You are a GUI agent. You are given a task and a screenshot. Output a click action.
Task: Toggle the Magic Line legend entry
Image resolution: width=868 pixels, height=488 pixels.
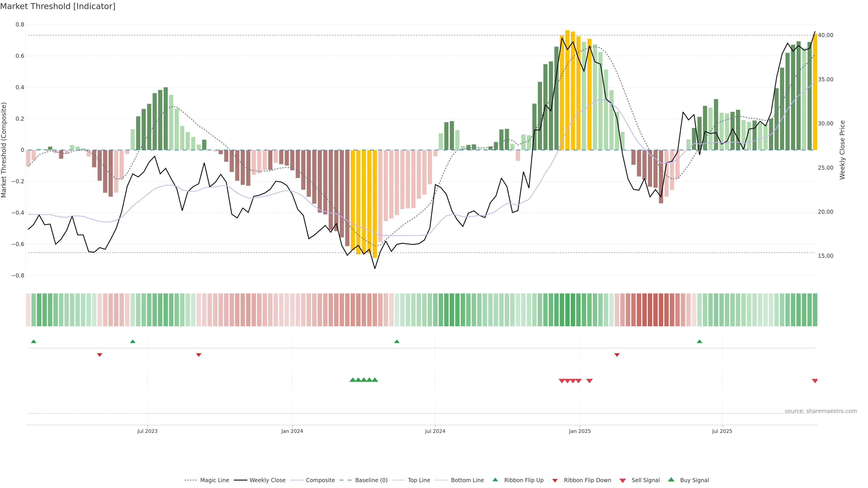coord(214,480)
